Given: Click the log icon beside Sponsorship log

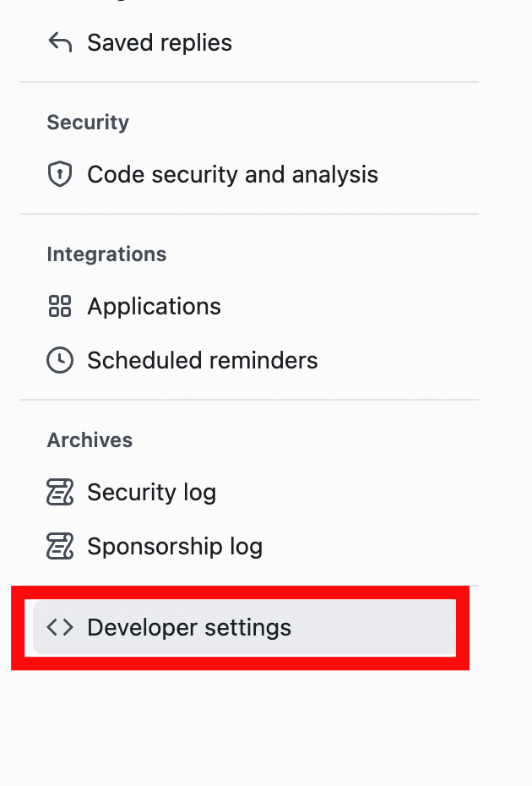Looking at the screenshot, I should coord(59,546).
